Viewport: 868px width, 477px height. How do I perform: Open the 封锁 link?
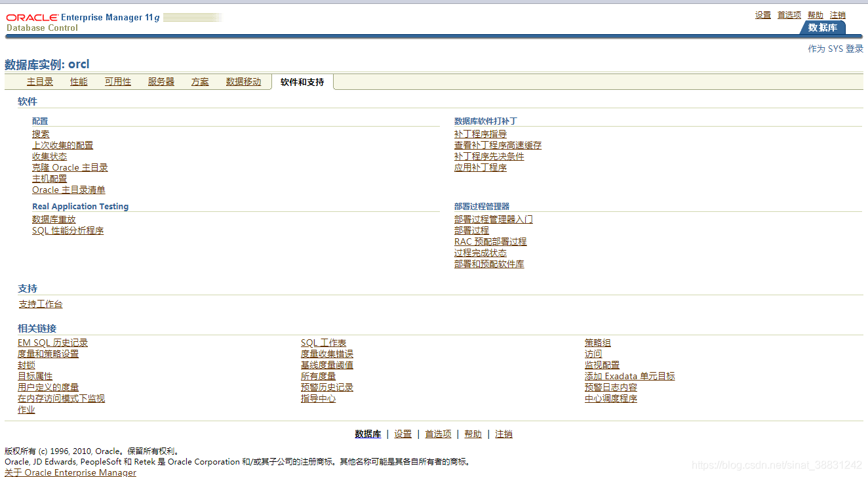(x=26, y=365)
